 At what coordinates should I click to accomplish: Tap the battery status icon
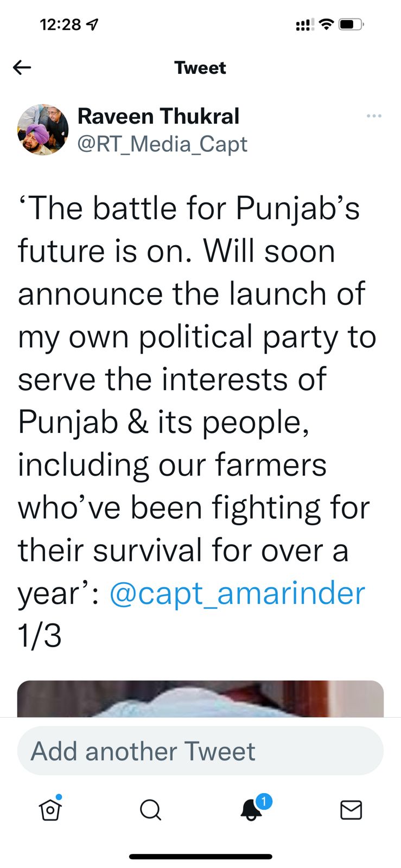pyautogui.click(x=351, y=24)
